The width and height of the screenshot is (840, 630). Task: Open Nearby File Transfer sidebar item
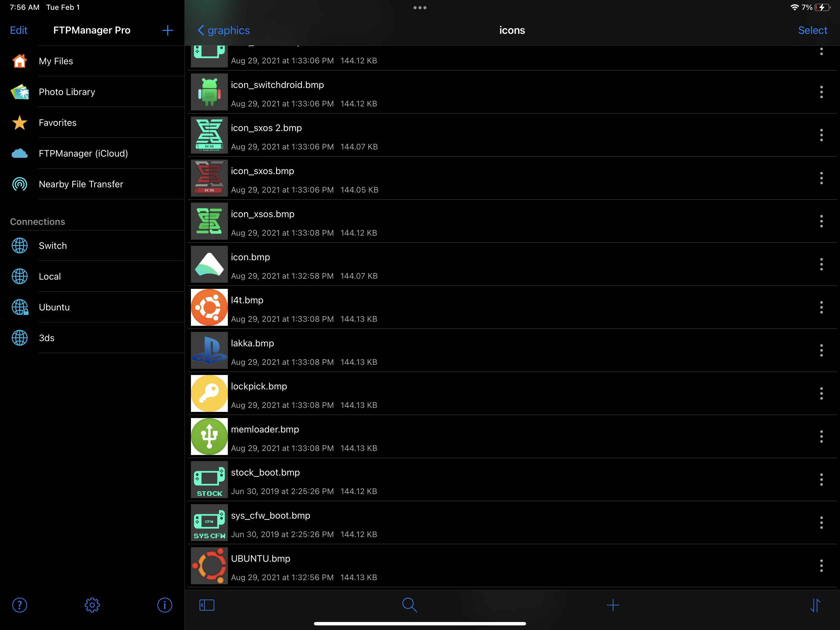[x=92, y=184]
